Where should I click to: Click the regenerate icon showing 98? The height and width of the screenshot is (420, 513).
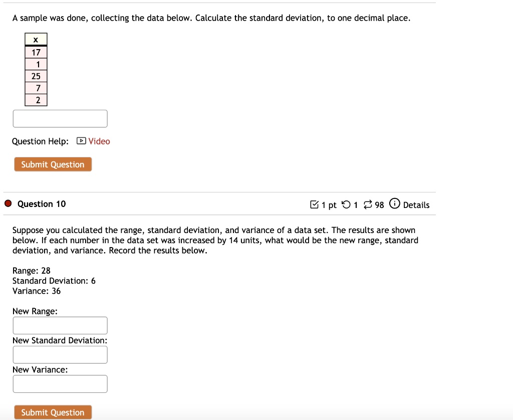pos(368,204)
